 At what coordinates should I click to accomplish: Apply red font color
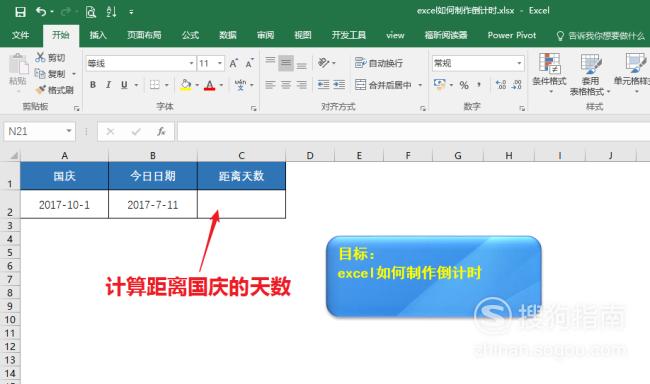210,85
